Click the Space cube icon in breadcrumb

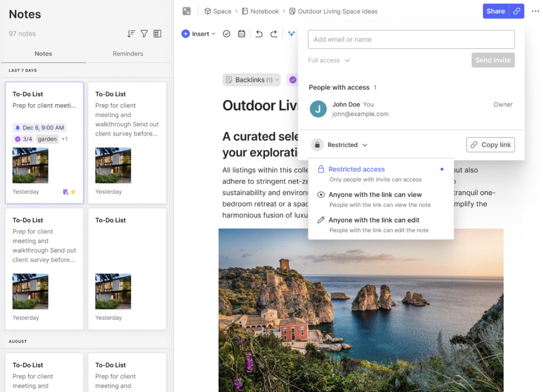208,11
